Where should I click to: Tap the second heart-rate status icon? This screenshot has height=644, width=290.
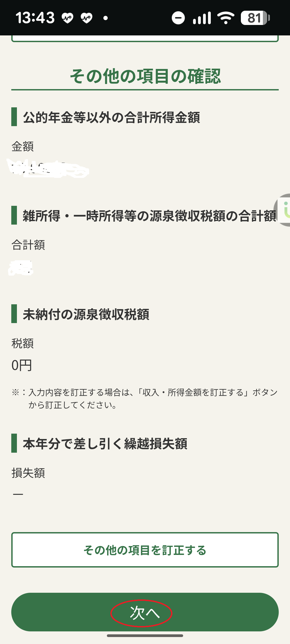86,18
